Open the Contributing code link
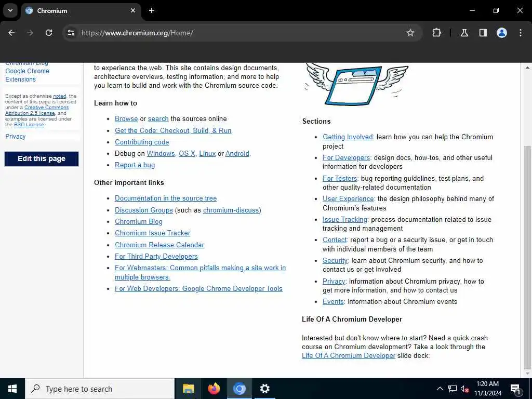The width and height of the screenshot is (532, 399). 142,142
